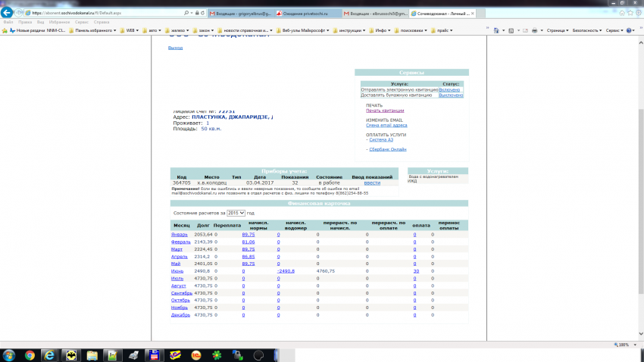The width and height of the screenshot is (644, 362).
Task: Open the 1C application taskbar icon
Action: click(196, 354)
